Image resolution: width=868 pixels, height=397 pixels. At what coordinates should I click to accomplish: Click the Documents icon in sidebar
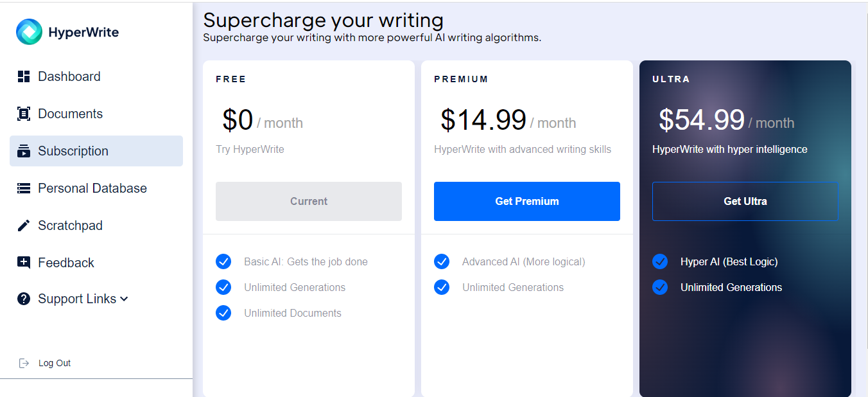24,114
